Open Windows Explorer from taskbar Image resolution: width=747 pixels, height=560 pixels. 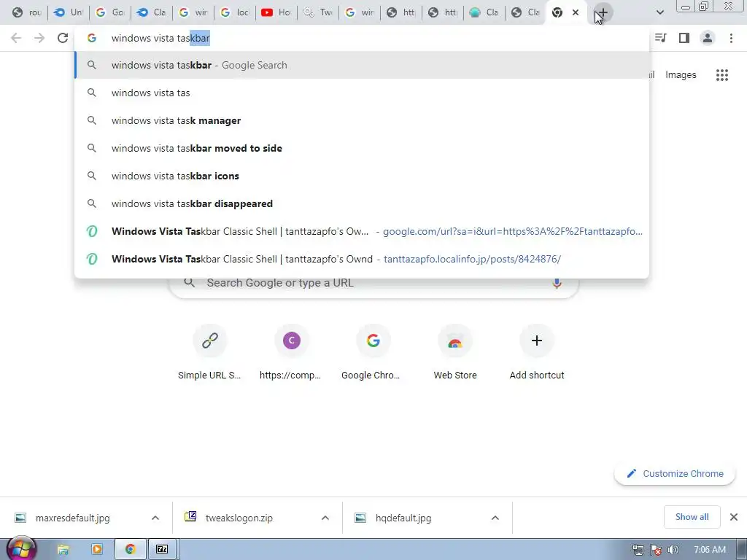click(63, 550)
